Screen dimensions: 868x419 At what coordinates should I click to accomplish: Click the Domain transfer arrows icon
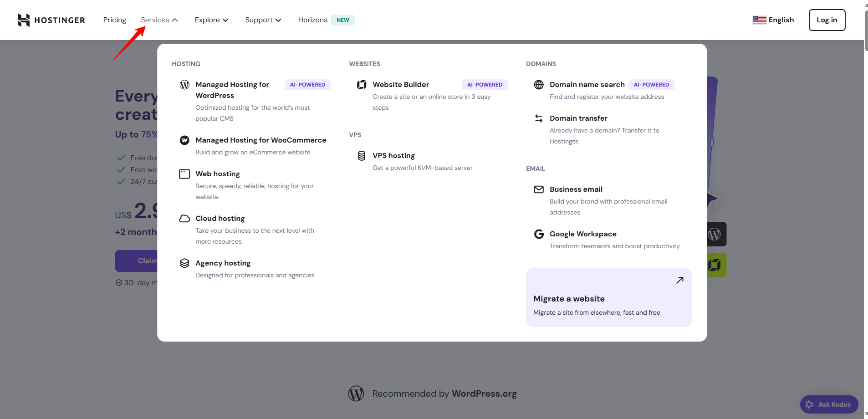539,118
